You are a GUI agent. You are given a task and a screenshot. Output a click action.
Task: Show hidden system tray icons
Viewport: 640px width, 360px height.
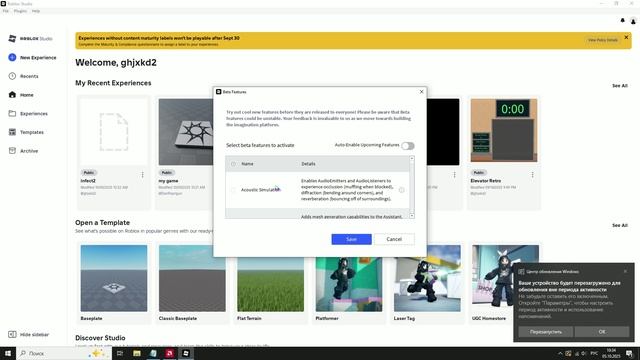click(x=560, y=353)
